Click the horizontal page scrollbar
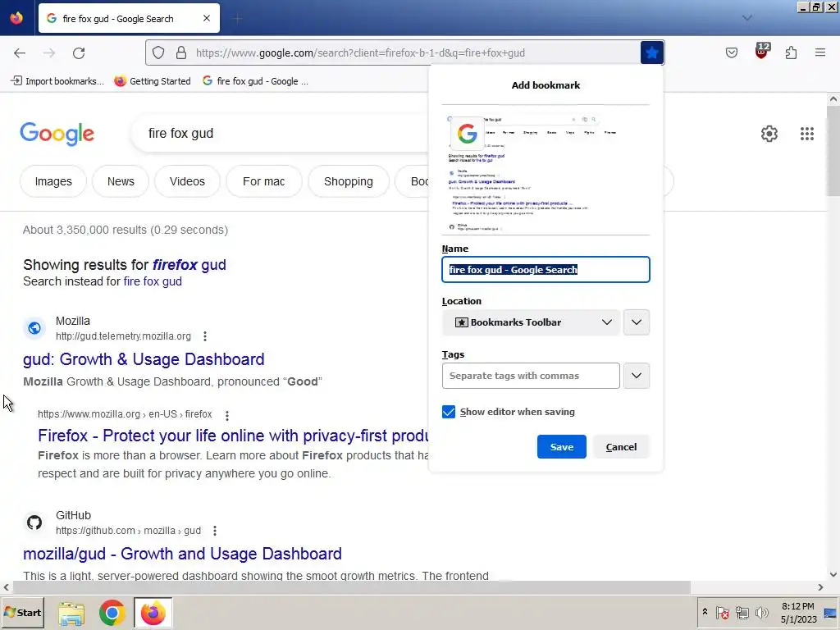This screenshot has width=840, height=630. (x=351, y=587)
